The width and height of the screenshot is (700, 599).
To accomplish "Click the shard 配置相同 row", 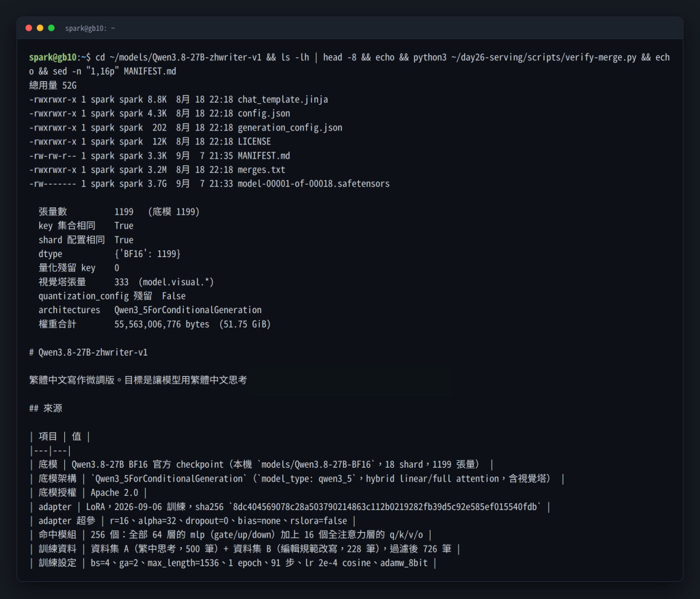I will (85, 240).
